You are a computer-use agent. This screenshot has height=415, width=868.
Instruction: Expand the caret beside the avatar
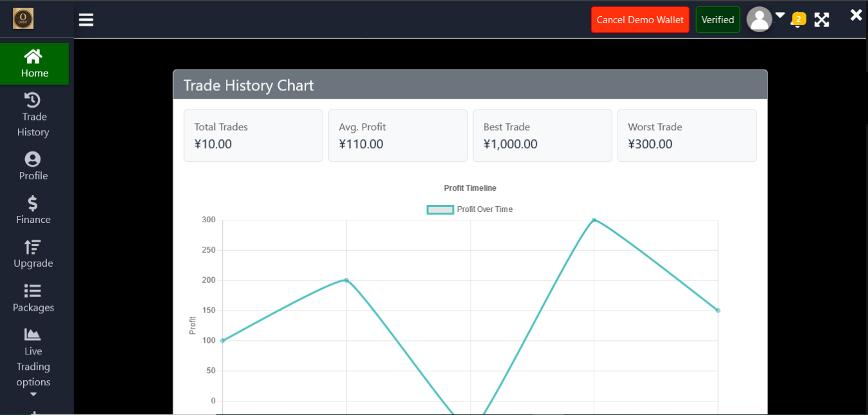[x=780, y=15]
